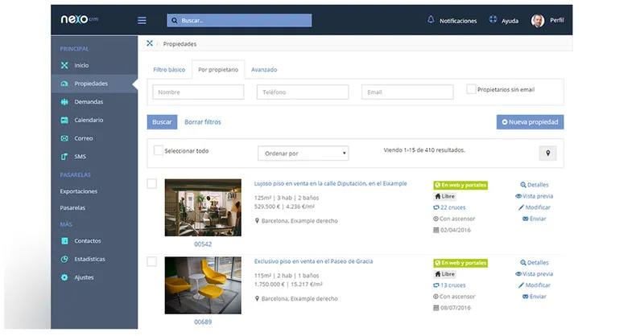644x336 pixels.
Task: Click the top Buscar search field
Action: (239, 21)
